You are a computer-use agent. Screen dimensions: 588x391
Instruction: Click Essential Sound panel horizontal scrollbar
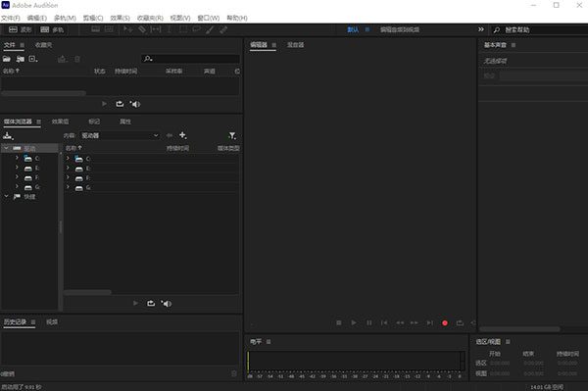[519, 328]
